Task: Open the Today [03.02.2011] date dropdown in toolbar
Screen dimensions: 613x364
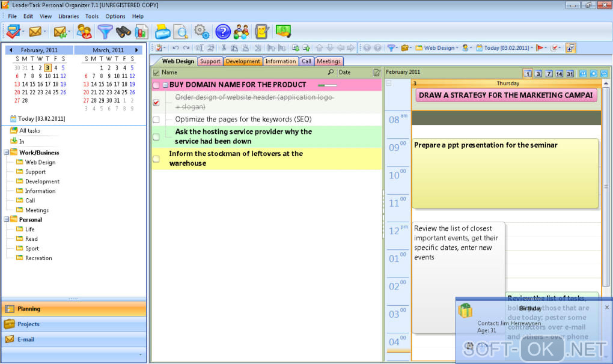Action: [504, 47]
